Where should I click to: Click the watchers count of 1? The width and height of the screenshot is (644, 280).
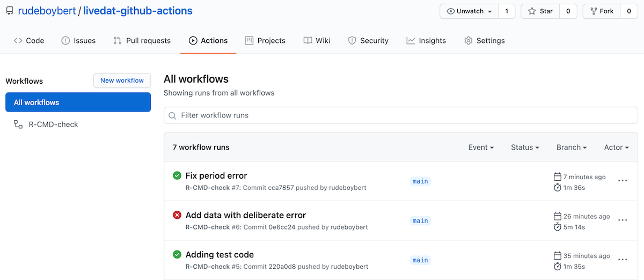[x=507, y=11]
